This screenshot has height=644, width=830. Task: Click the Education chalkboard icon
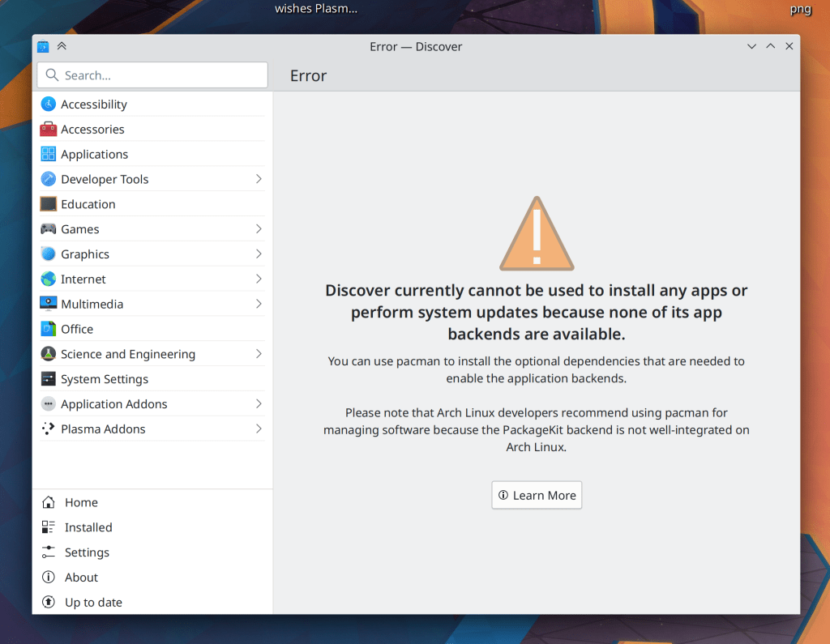point(49,204)
